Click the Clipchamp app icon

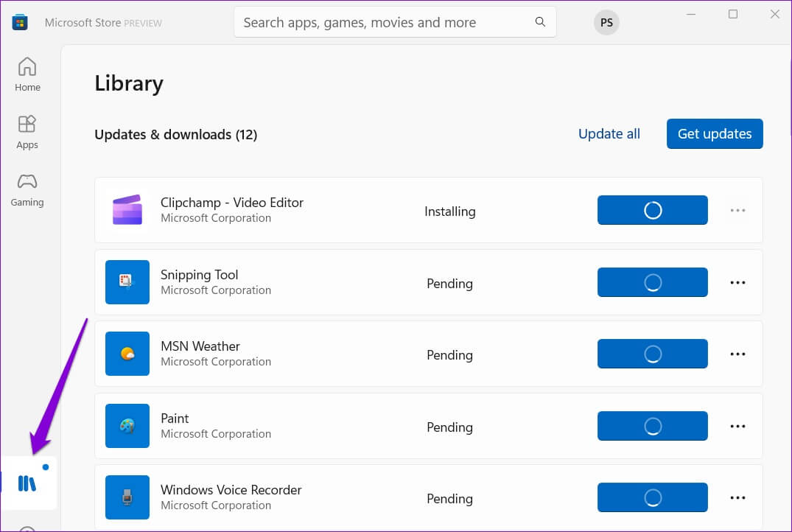pos(127,210)
